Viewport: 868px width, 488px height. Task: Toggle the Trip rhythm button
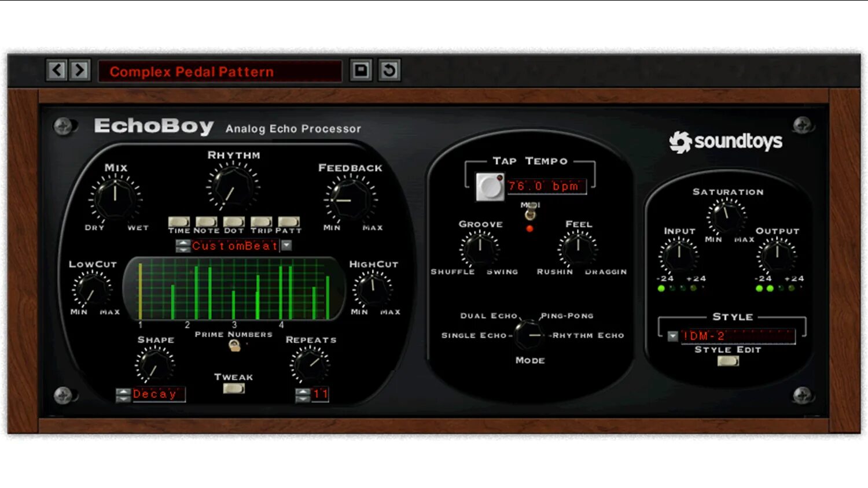coord(261,222)
